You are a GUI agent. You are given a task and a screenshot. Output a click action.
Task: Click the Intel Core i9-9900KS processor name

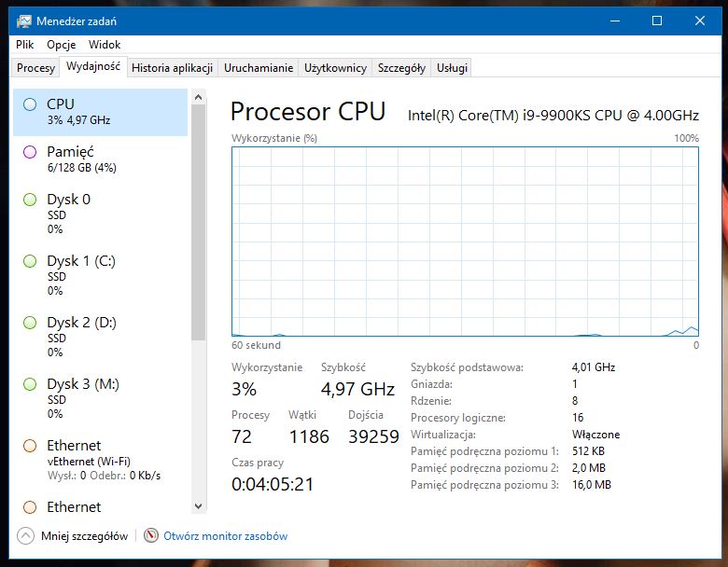pyautogui.click(x=553, y=115)
